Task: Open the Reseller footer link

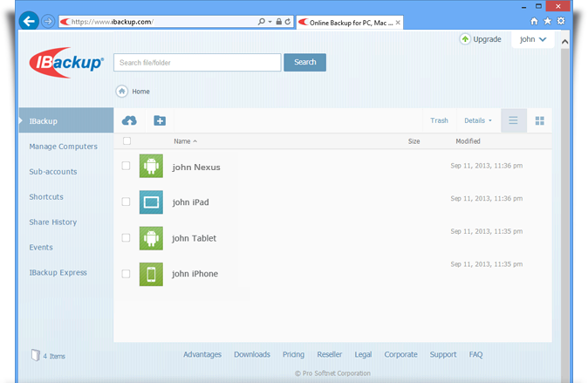Action: coord(329,354)
